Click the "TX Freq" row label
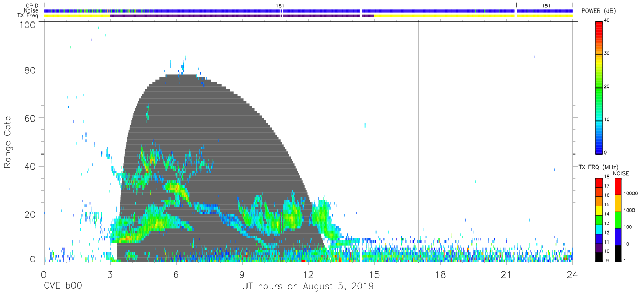Image resolution: width=644 pixels, height=297 pixels. coord(27,16)
